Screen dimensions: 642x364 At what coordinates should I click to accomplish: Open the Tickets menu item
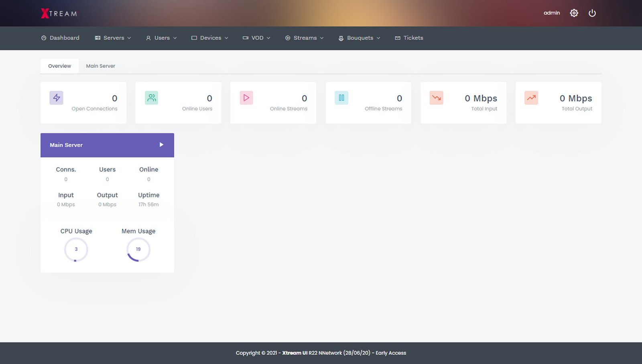(x=409, y=38)
